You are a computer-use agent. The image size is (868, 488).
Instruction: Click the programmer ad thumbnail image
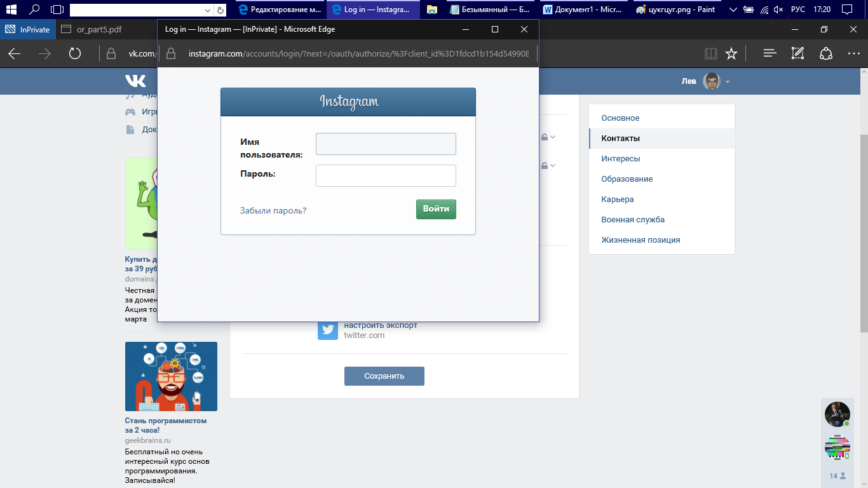pyautogui.click(x=171, y=376)
